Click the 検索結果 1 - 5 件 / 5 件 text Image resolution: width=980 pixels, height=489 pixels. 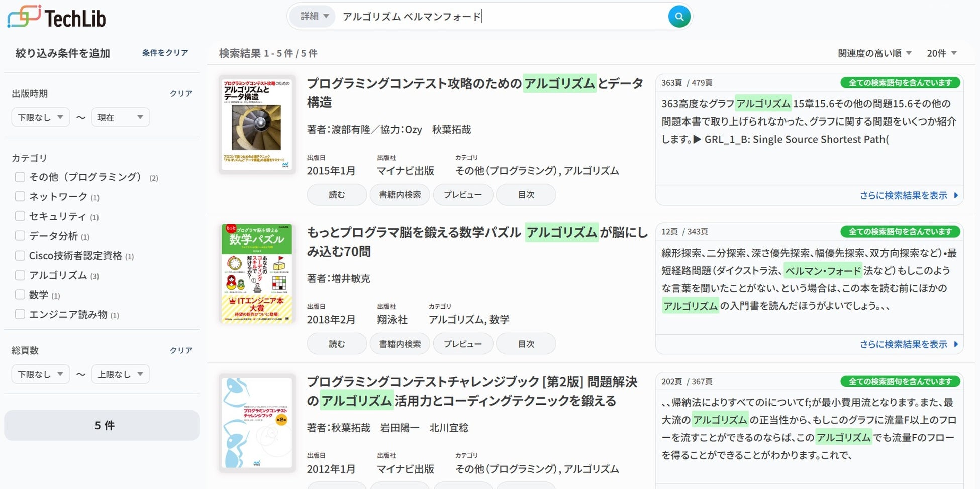(x=268, y=53)
